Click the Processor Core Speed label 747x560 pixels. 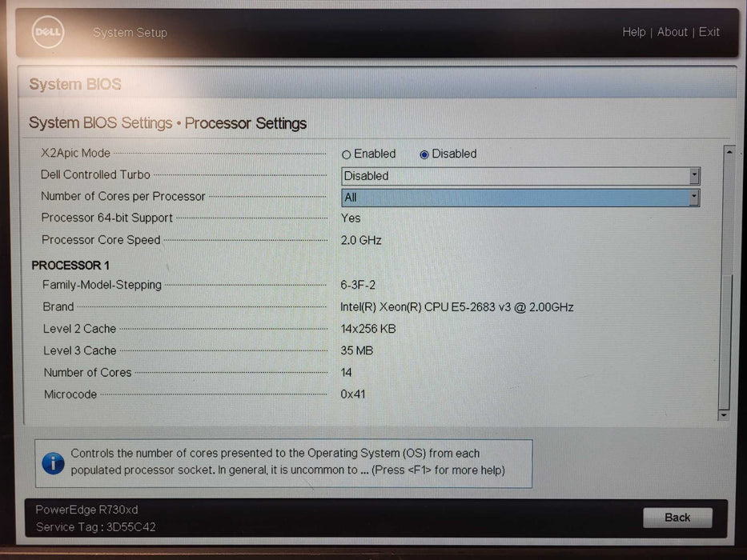pos(101,239)
